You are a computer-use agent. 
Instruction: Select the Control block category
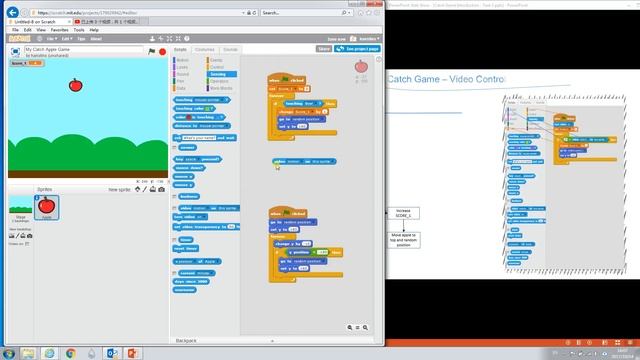pos(217,67)
